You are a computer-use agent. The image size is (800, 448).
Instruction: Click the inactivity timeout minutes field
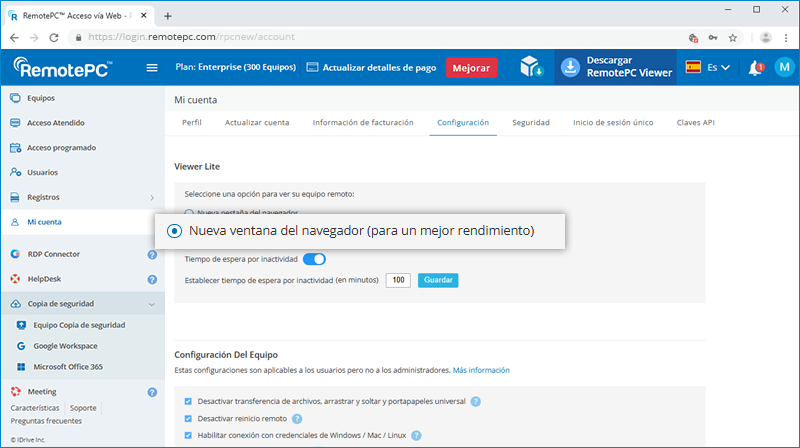coord(398,280)
